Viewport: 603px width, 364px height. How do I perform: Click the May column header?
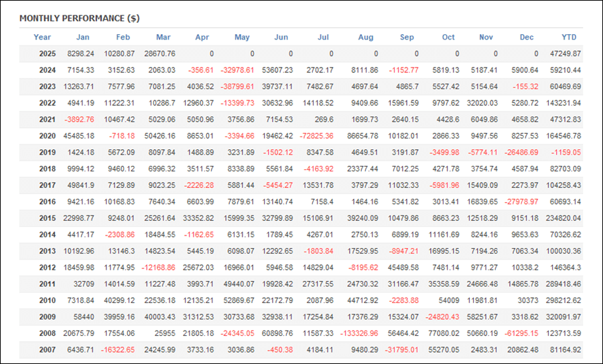[243, 37]
